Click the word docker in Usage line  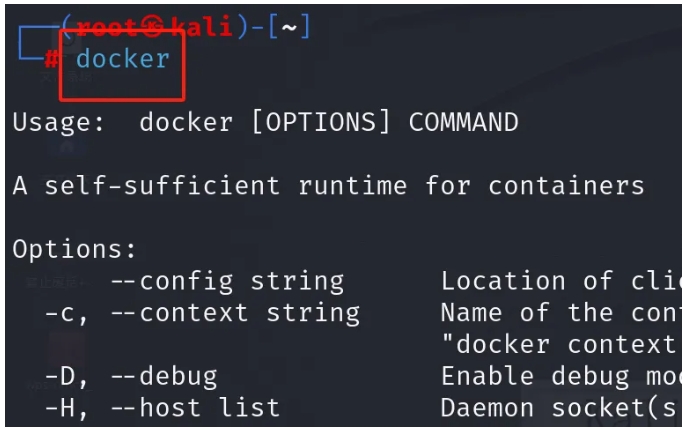coord(186,122)
